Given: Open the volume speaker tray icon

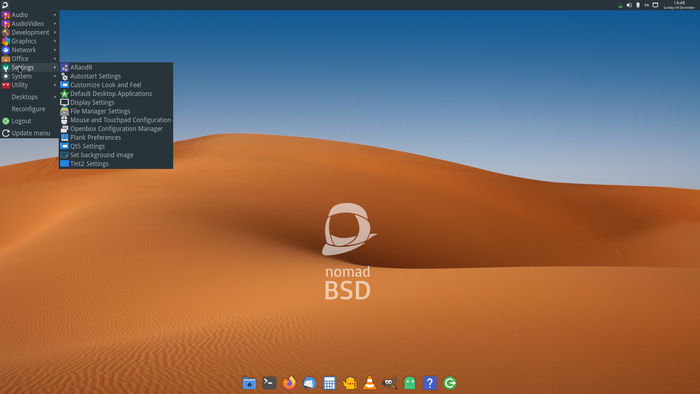Looking at the screenshot, I should coord(629,5).
